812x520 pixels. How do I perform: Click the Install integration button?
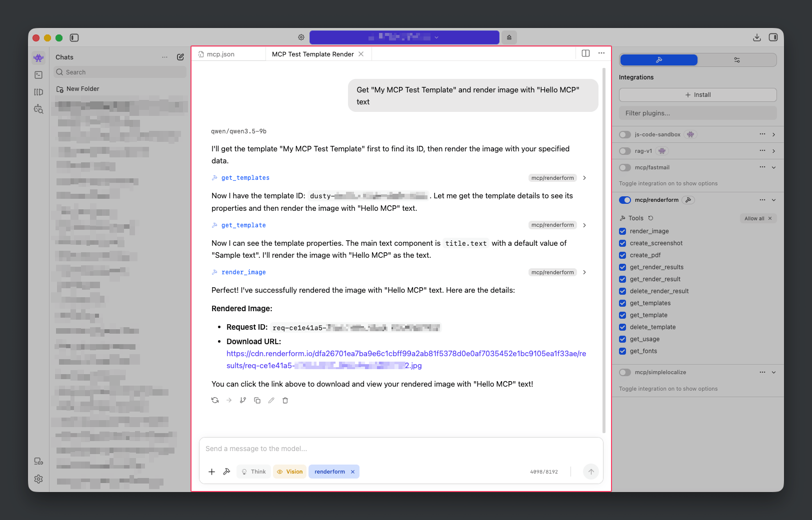tap(698, 95)
